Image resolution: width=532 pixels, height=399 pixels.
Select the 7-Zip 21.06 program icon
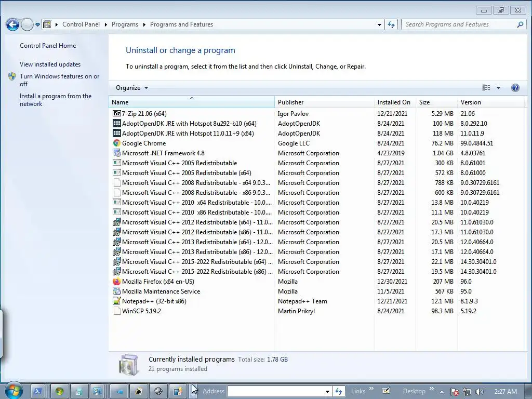pyautogui.click(x=117, y=114)
